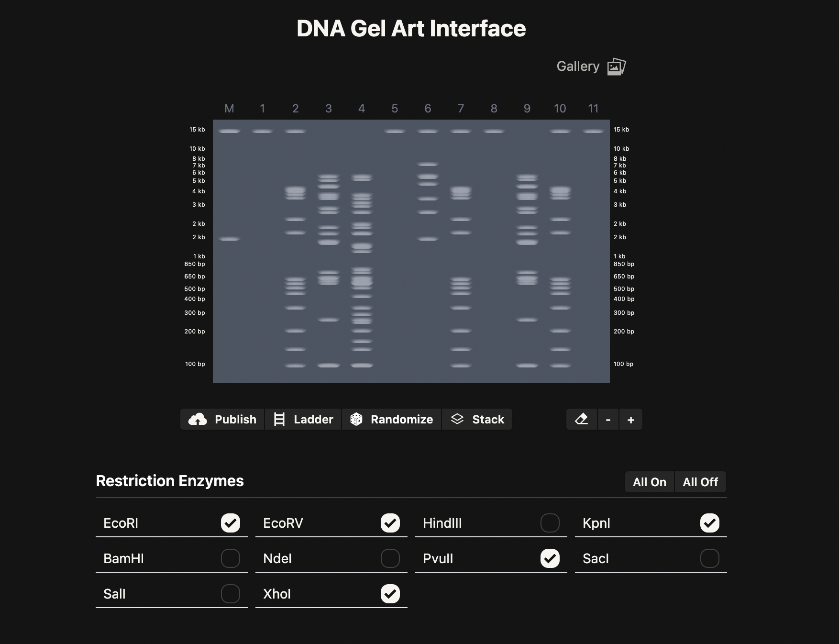This screenshot has width=839, height=644.
Task: Disable the PvuII enzyme checkbox
Action: 550,558
